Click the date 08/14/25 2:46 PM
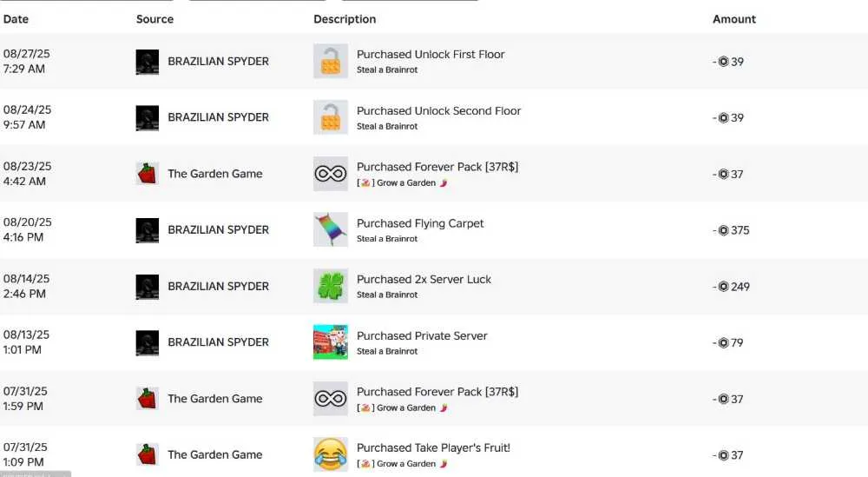 [26, 286]
